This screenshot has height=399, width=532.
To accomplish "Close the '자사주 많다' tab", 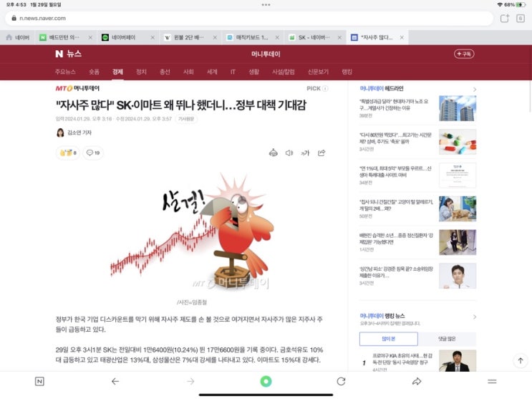I will 402,38.
